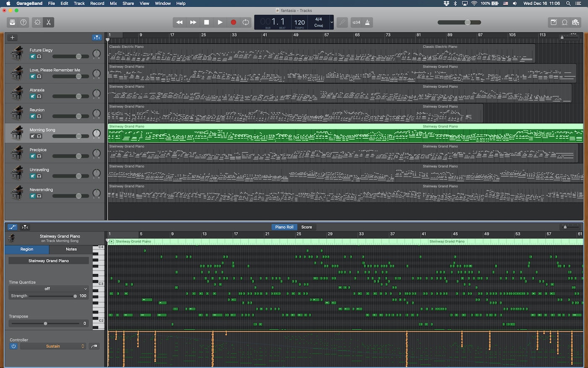
Task: Select the Notes tab in editor inspector
Action: click(71, 249)
